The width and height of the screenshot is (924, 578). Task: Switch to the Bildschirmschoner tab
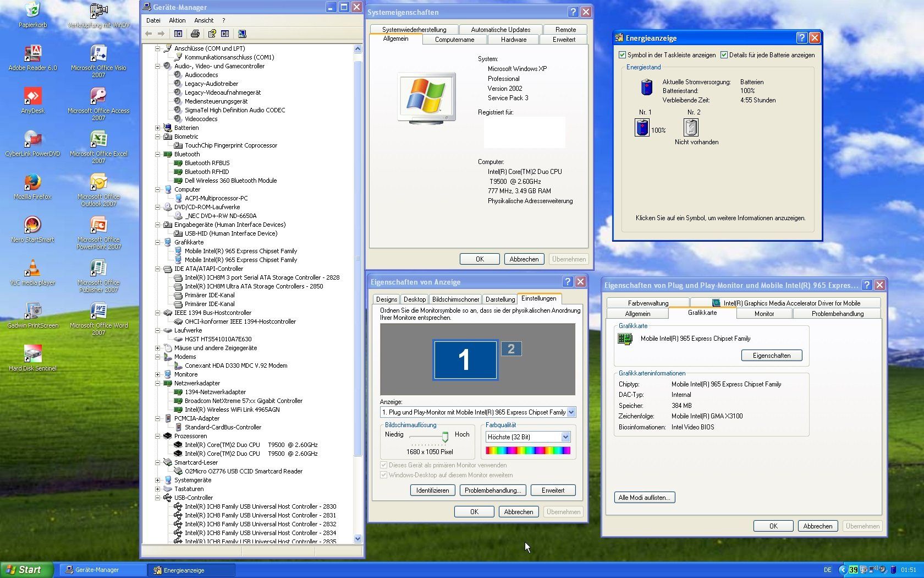click(455, 299)
